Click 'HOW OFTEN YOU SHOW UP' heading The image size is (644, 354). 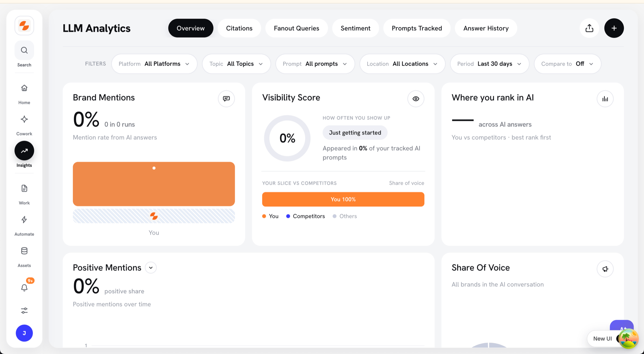pyautogui.click(x=356, y=118)
